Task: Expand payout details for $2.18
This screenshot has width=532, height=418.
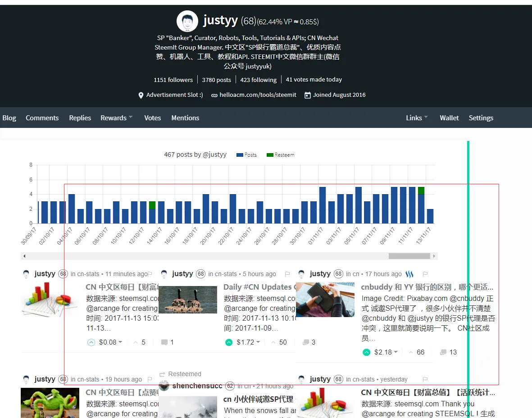Action: click(x=396, y=352)
